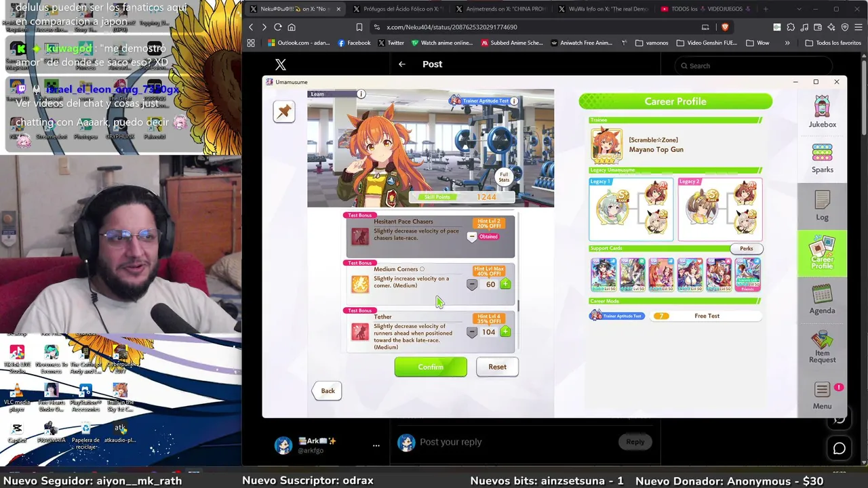Open the Subbed Anime Schedule bookmark
This screenshot has height=488, width=868.
(512, 43)
